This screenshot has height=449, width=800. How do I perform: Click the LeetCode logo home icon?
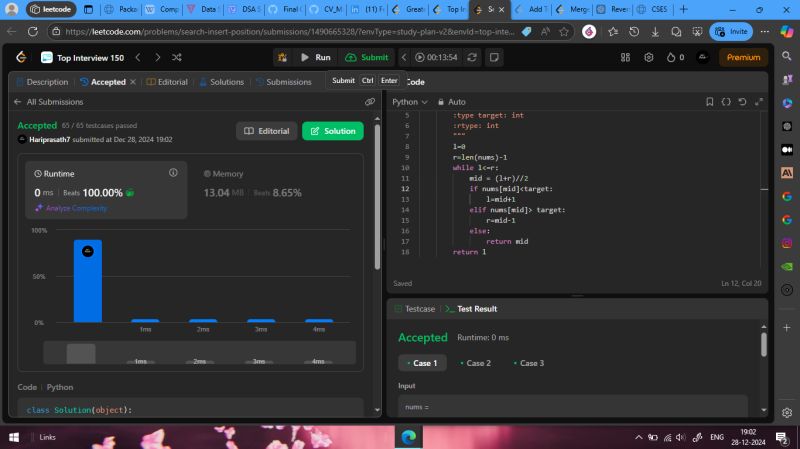click(21, 57)
